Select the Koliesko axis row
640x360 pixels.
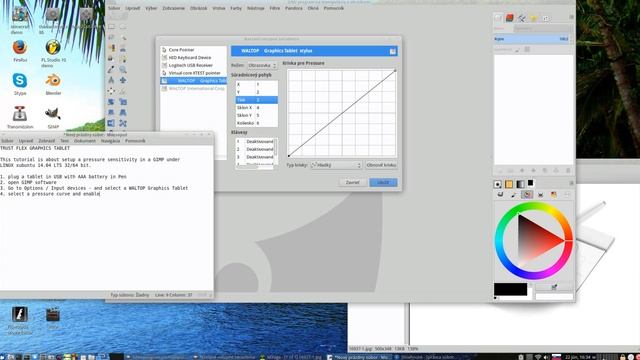pos(257,123)
